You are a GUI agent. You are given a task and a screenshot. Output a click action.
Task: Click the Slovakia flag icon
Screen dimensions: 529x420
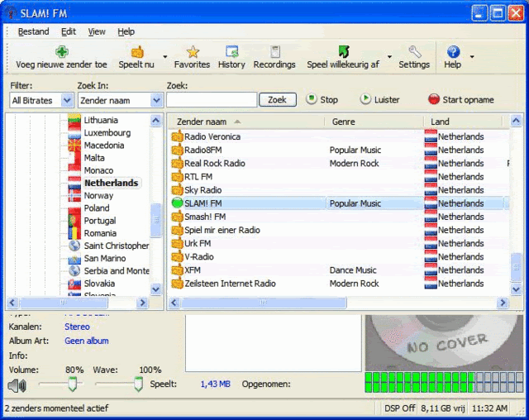click(74, 284)
